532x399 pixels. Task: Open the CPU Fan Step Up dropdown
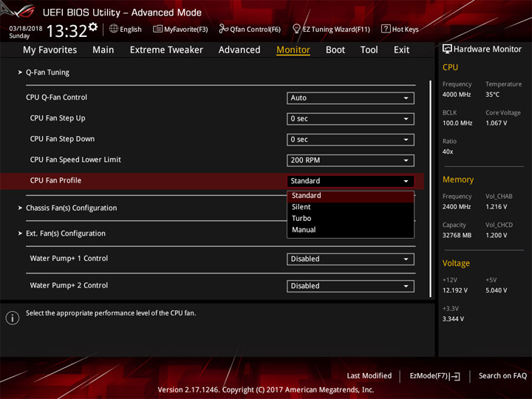tap(350, 119)
